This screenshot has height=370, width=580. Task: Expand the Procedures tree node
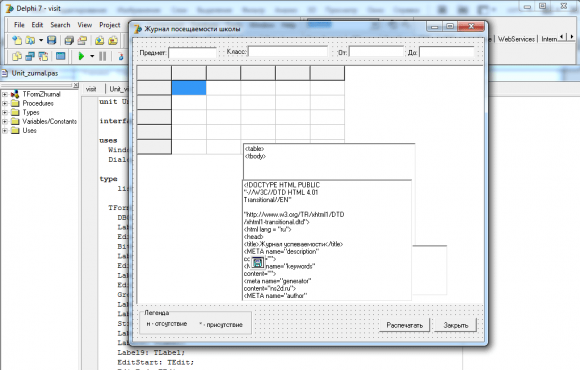[4, 103]
